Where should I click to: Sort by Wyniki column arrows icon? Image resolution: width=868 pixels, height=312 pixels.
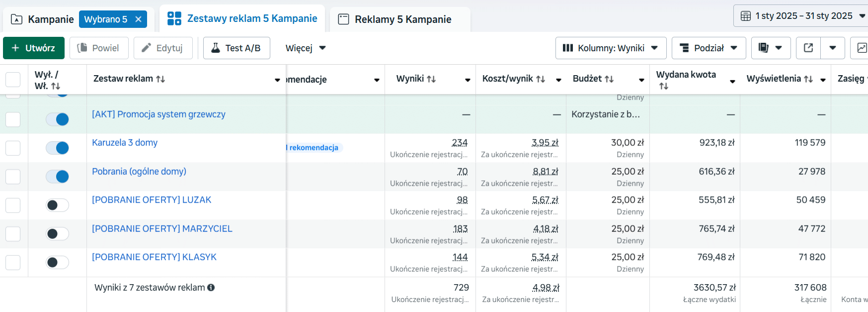pyautogui.click(x=431, y=79)
